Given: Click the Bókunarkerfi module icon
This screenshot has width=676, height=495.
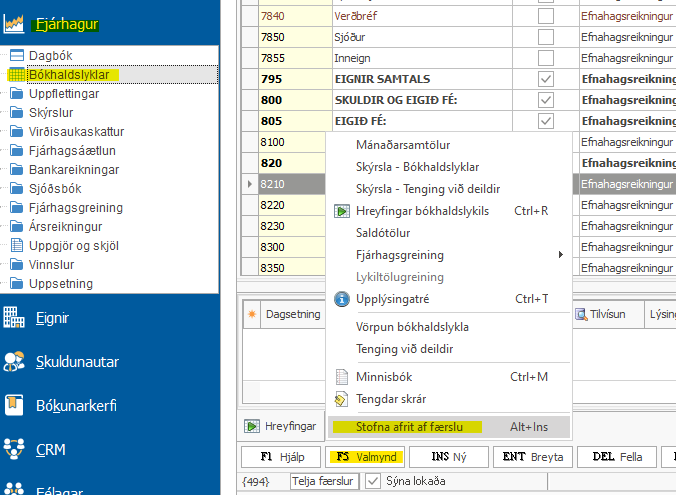Looking at the screenshot, I should click(14, 405).
